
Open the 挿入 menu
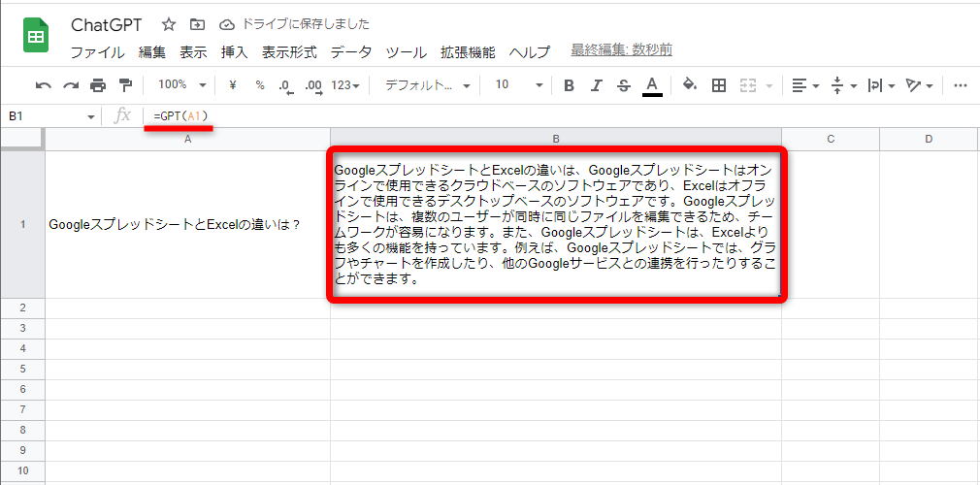click(x=235, y=52)
